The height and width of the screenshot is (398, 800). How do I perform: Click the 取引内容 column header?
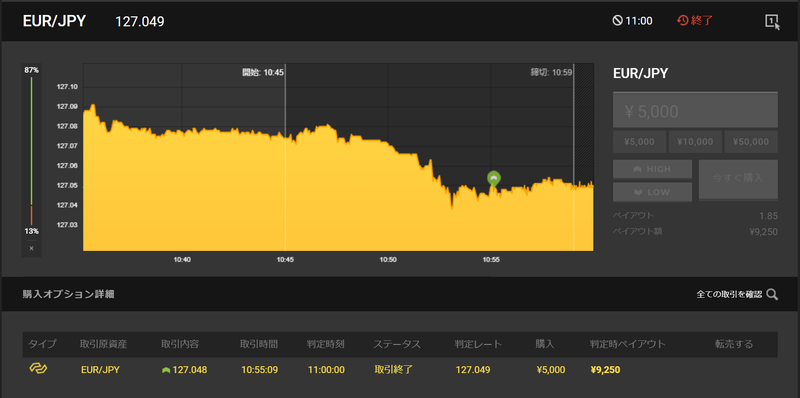(180, 344)
